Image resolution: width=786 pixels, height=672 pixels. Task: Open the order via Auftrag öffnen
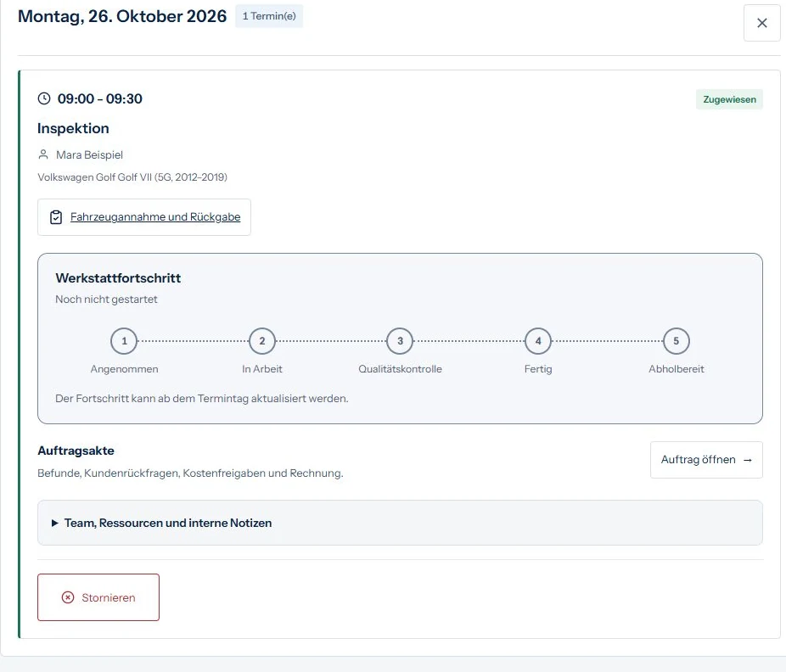(706, 460)
